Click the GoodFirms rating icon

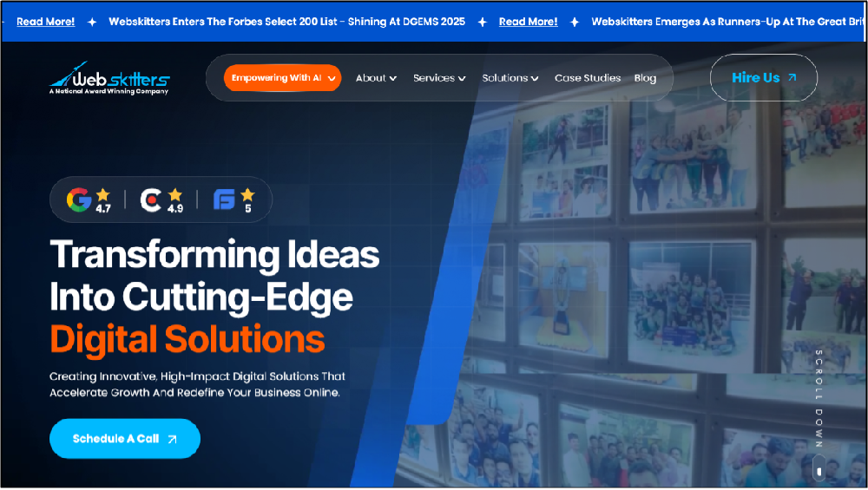(x=224, y=200)
